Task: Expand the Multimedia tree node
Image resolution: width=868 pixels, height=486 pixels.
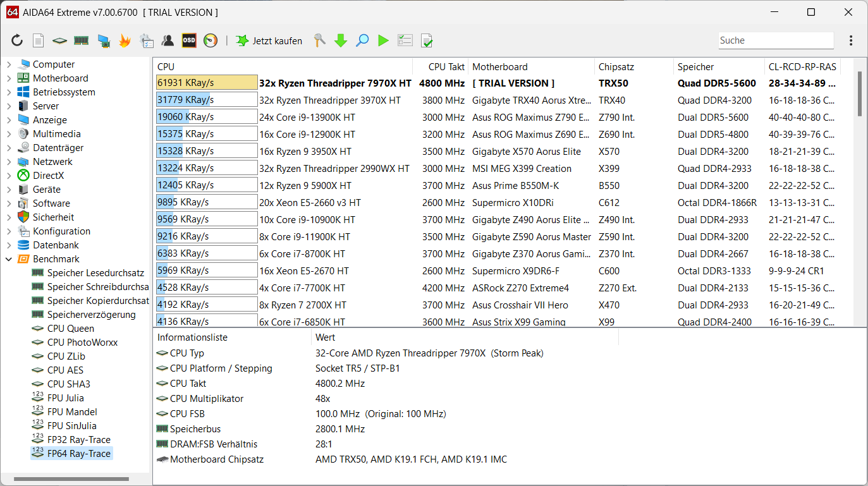Action: click(9, 134)
